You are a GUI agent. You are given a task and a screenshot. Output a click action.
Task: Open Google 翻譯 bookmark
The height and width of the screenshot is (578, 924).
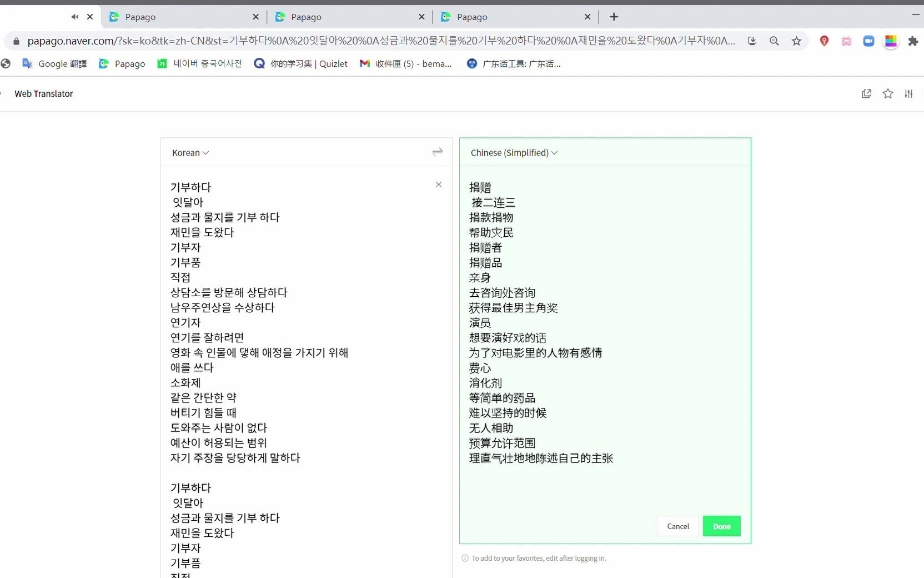(54, 64)
